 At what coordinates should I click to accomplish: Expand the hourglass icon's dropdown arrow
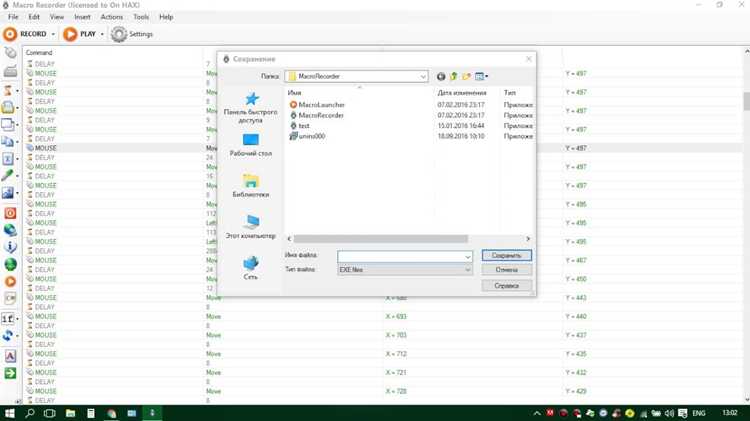18,91
